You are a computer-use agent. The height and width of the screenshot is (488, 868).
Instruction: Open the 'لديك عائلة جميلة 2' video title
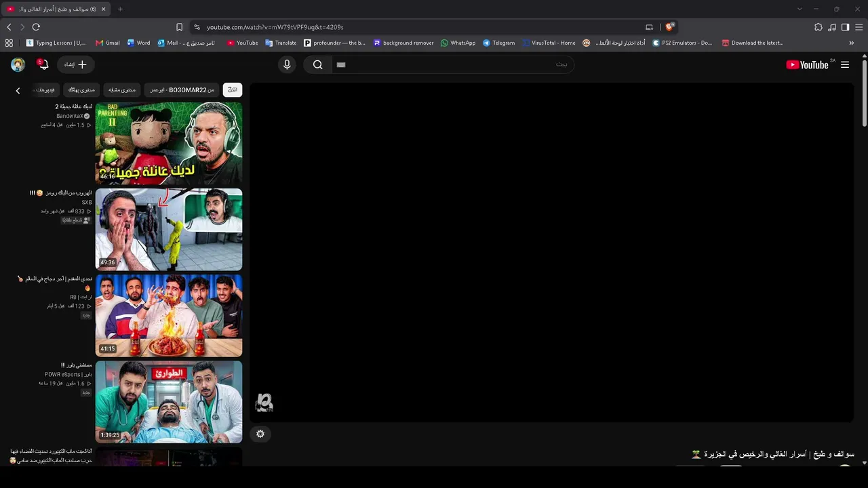point(73,106)
